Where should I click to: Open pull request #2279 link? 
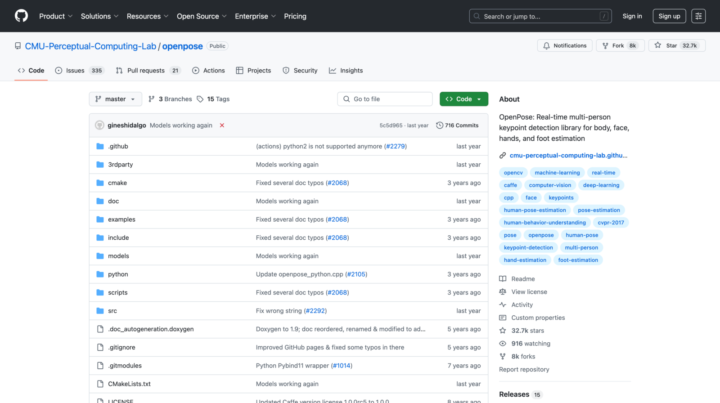click(x=395, y=146)
